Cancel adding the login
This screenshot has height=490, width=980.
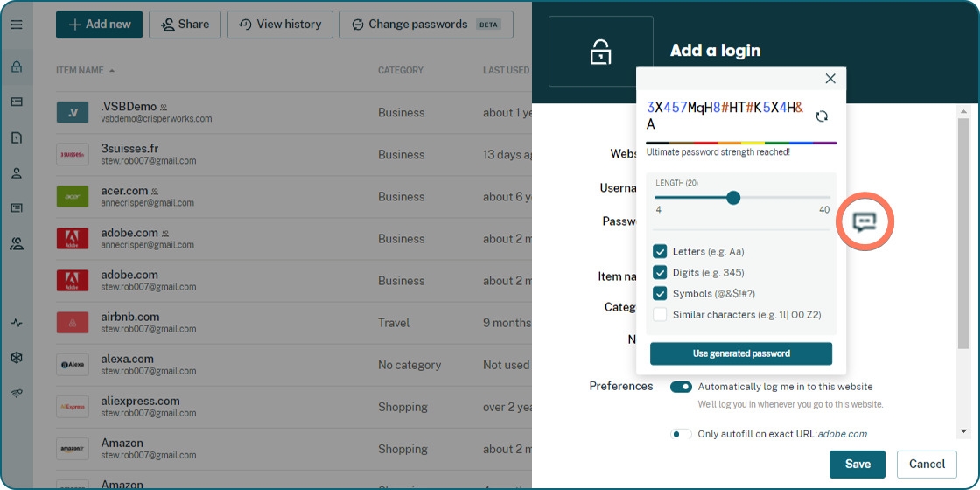(x=927, y=465)
